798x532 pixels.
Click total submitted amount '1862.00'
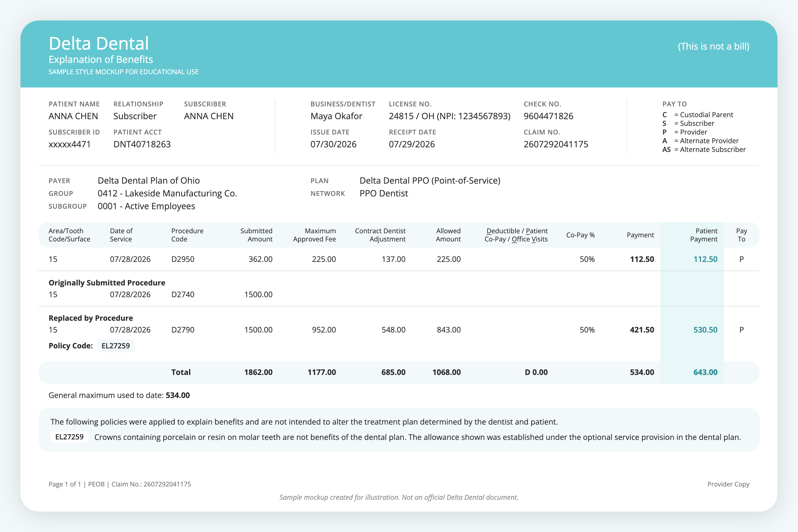coord(258,372)
